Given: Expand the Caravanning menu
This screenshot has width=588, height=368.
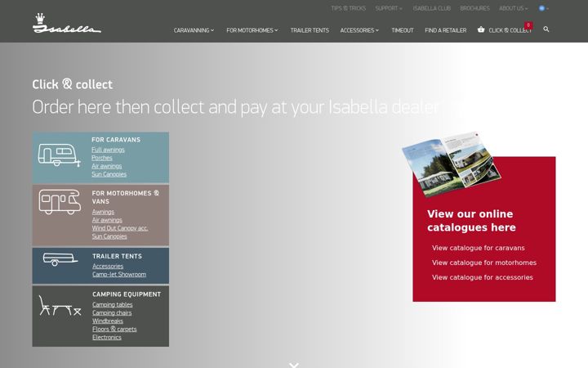Looking at the screenshot, I should [194, 30].
